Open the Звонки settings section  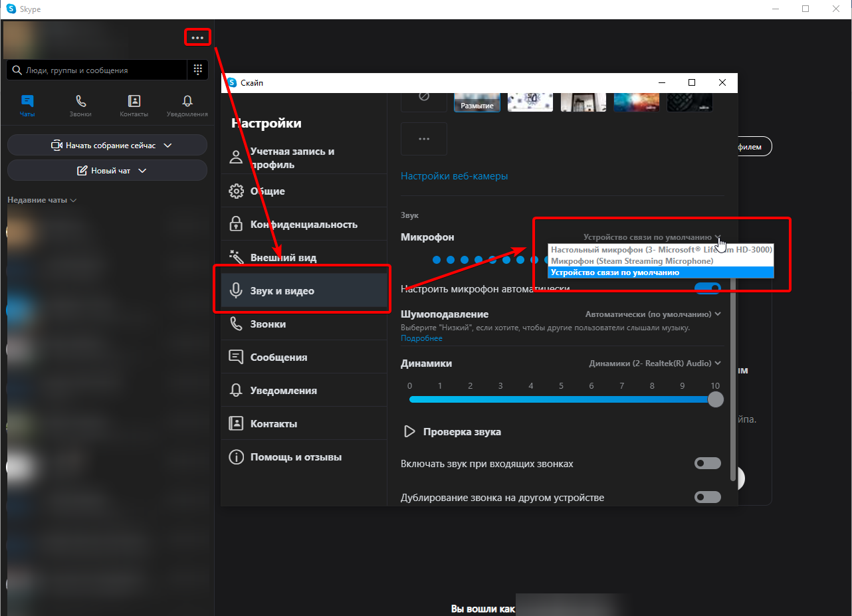[x=304, y=324]
